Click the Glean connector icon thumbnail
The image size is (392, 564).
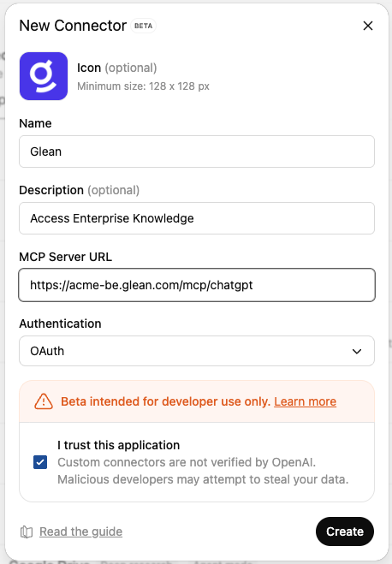pos(44,76)
